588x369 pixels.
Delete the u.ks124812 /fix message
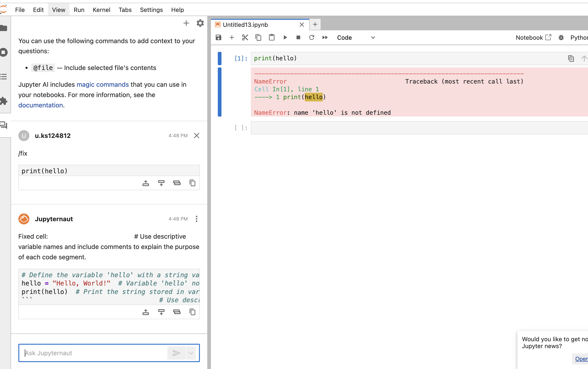tap(196, 135)
